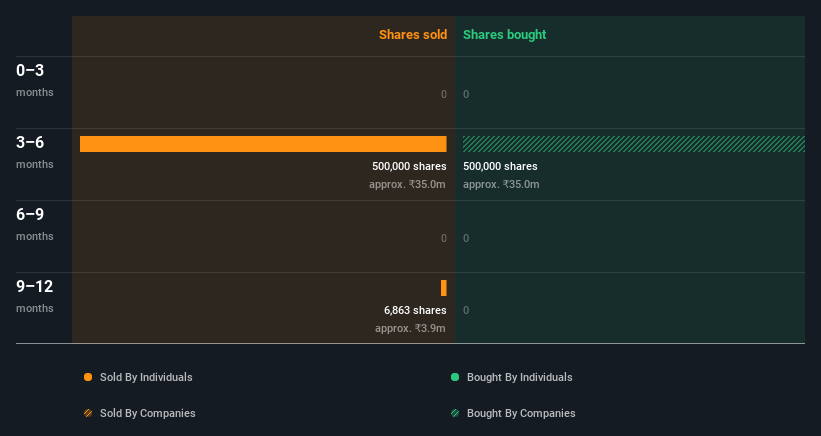
Task: Click the 0 sold value in 0–3 months
Action: pyautogui.click(x=443, y=94)
